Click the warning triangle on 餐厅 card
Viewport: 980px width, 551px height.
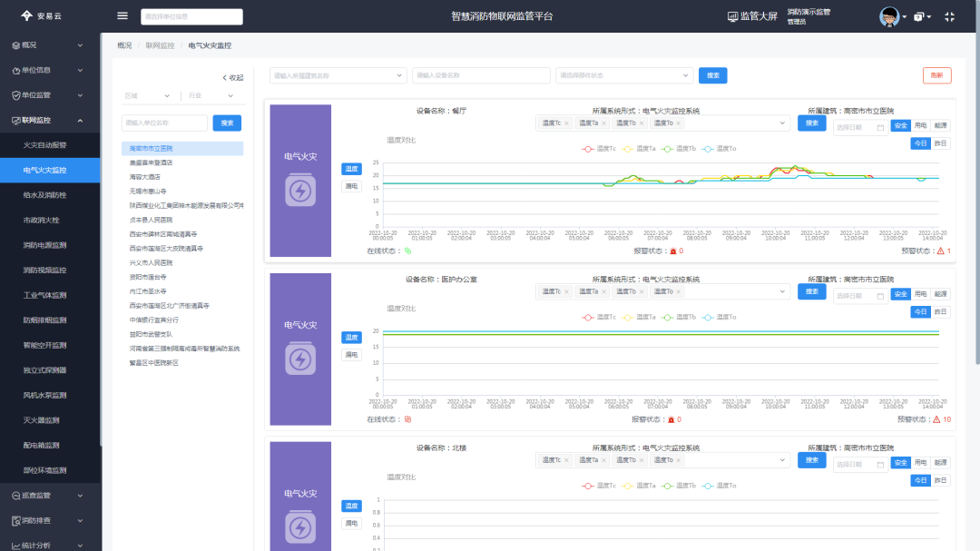[x=941, y=251]
